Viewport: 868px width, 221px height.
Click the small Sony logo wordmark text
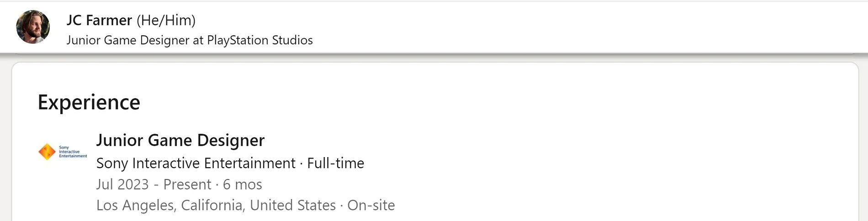pyautogui.click(x=72, y=152)
